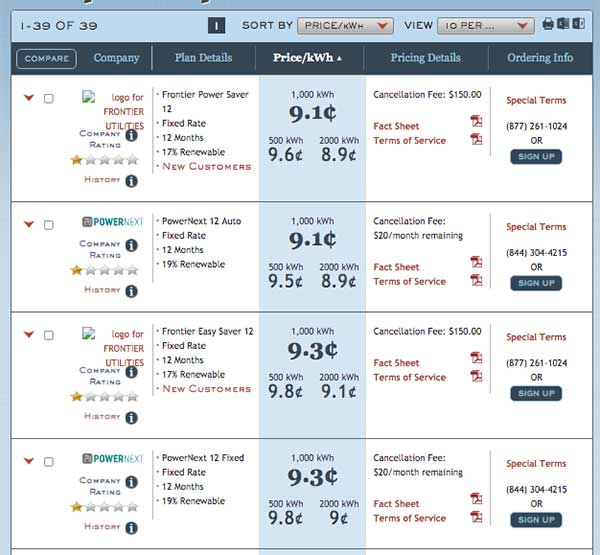Open Fact Sheet PDF icon for PowerNext 12 Auto
The image size is (600, 555).
tap(476, 262)
